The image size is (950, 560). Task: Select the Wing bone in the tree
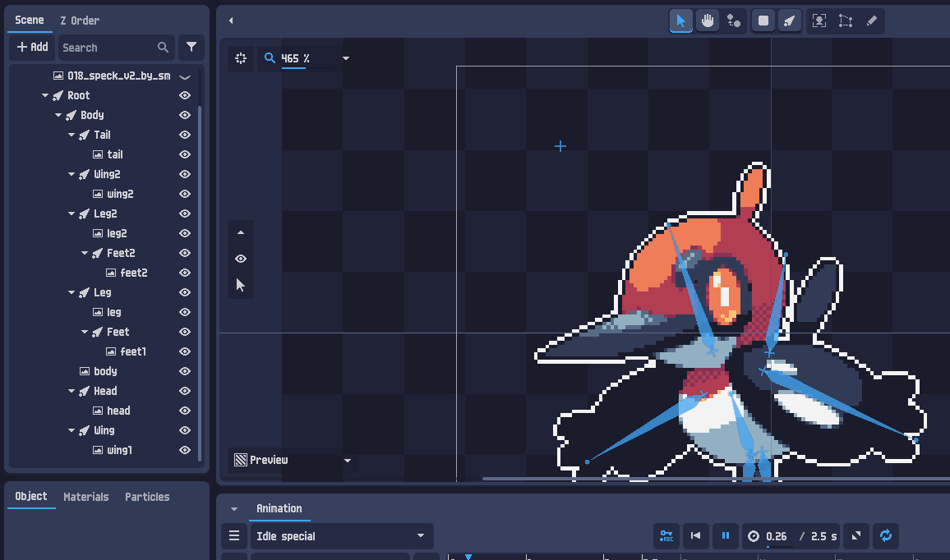(x=104, y=430)
